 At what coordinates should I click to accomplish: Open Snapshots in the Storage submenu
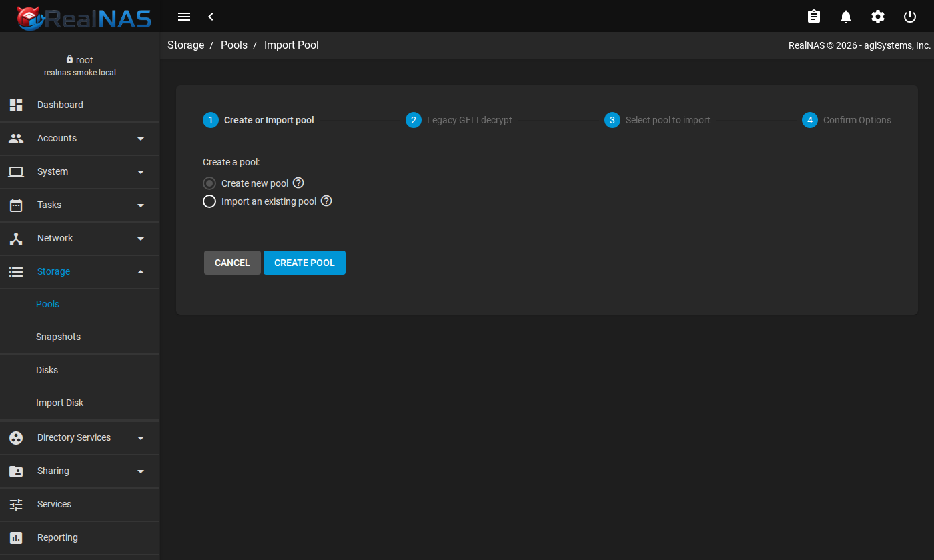coord(80,337)
